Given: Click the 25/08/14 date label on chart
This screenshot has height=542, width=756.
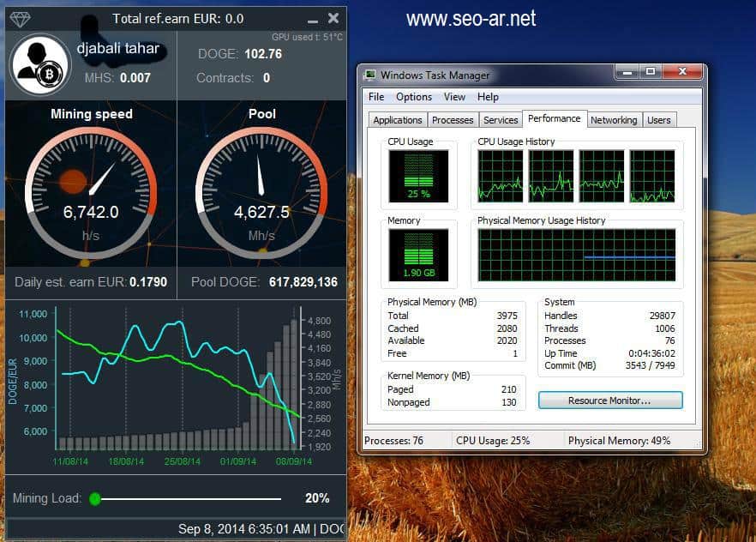Looking at the screenshot, I should pos(183,461).
